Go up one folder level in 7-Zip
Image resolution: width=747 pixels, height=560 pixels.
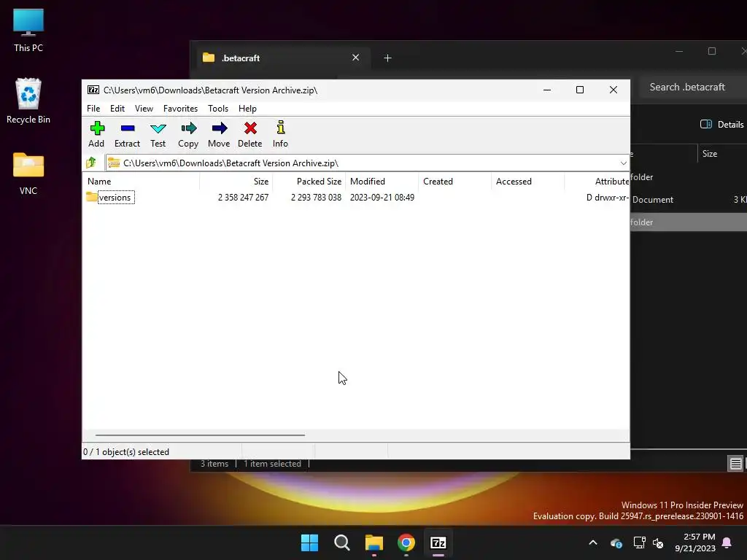click(91, 163)
